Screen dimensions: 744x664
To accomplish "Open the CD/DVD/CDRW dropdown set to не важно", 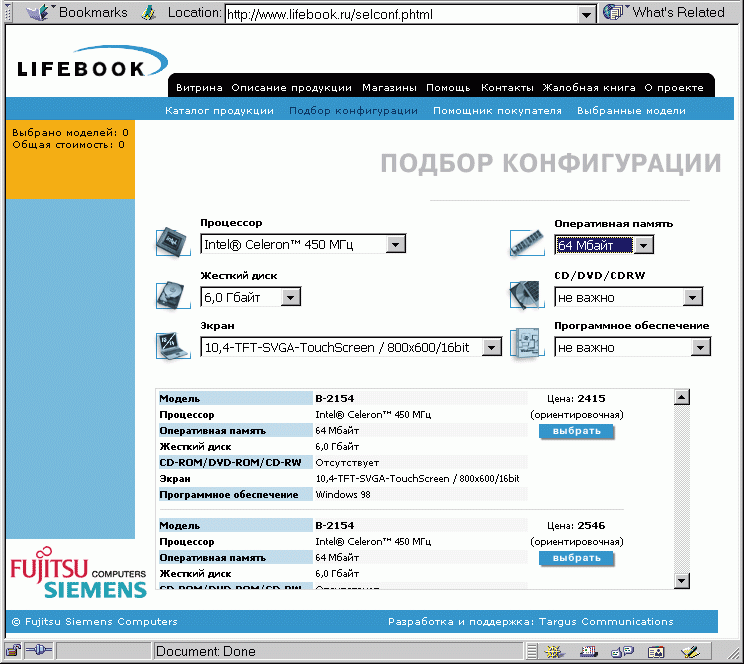I will pyautogui.click(x=629, y=298).
